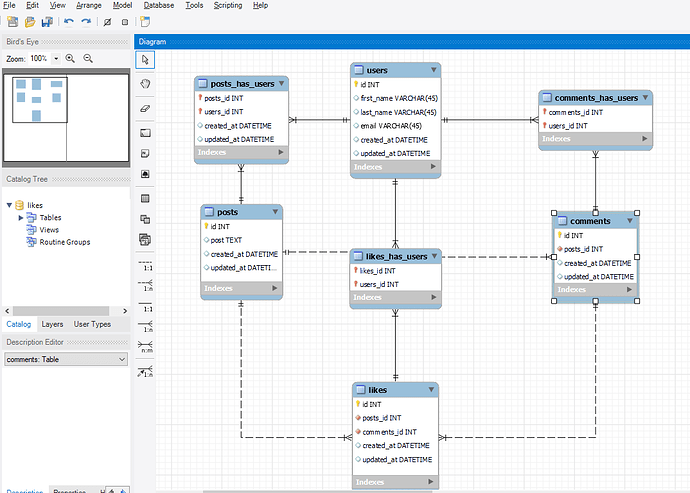The width and height of the screenshot is (690, 493).
Task: Collapse the likes table header arrow
Action: click(431, 390)
